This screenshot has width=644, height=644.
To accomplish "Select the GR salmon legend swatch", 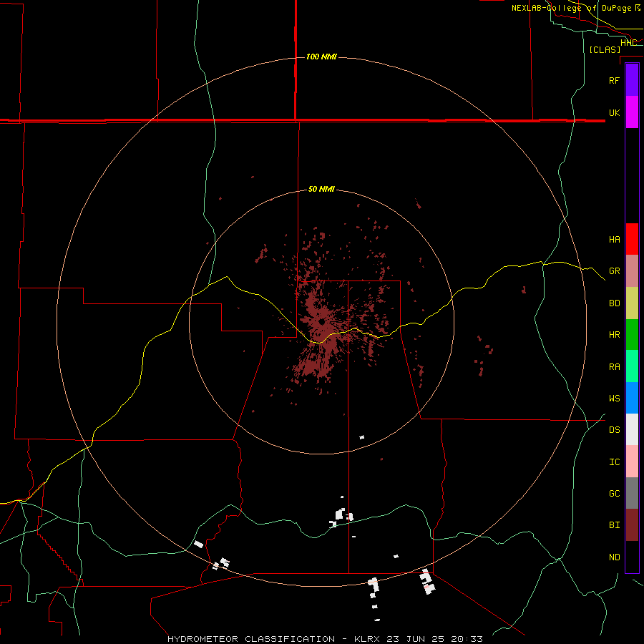I will (632, 271).
